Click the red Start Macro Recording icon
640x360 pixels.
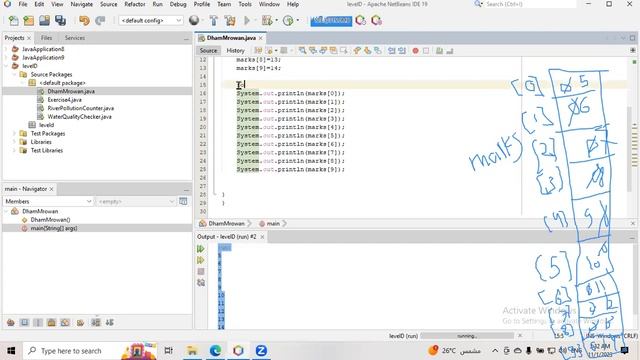click(x=416, y=51)
